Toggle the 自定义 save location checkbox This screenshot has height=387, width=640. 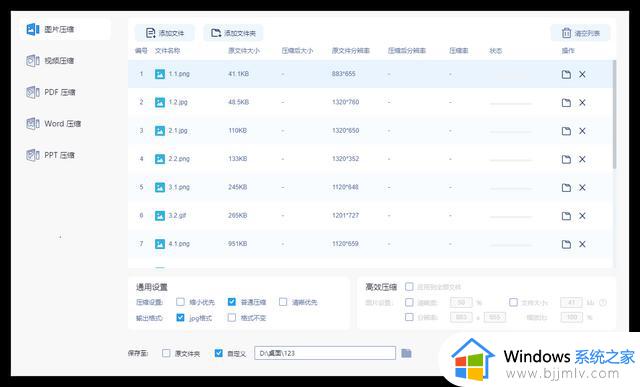[219, 353]
